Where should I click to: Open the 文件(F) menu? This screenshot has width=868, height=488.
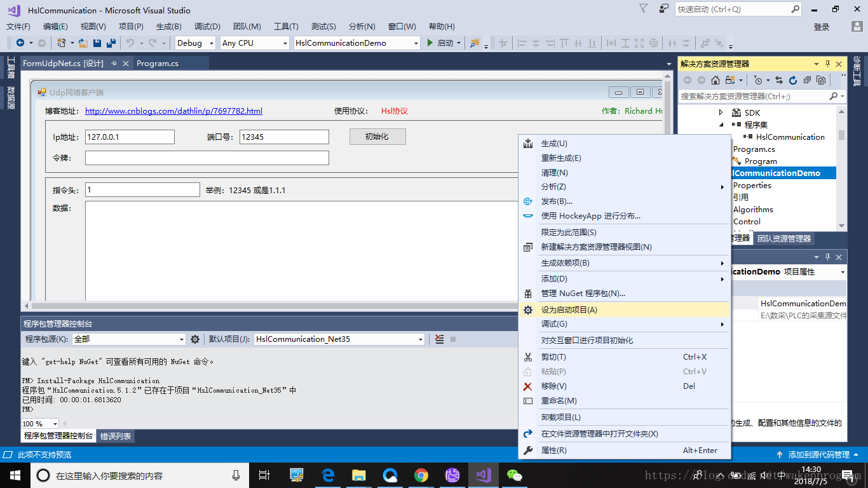pos(18,26)
